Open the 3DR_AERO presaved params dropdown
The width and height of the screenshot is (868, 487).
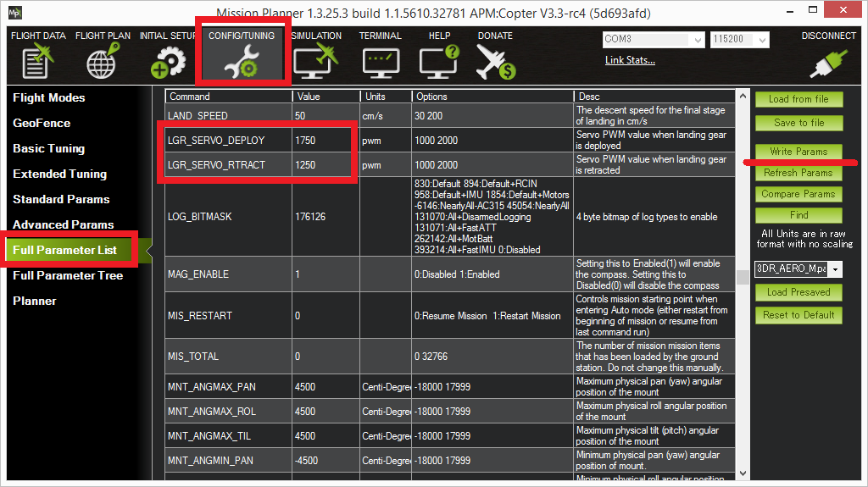(836, 269)
